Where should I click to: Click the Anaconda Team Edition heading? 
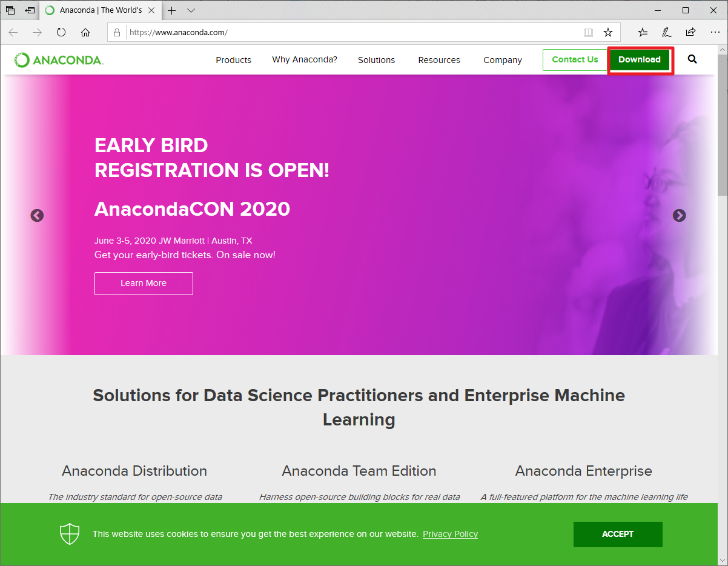(x=359, y=471)
